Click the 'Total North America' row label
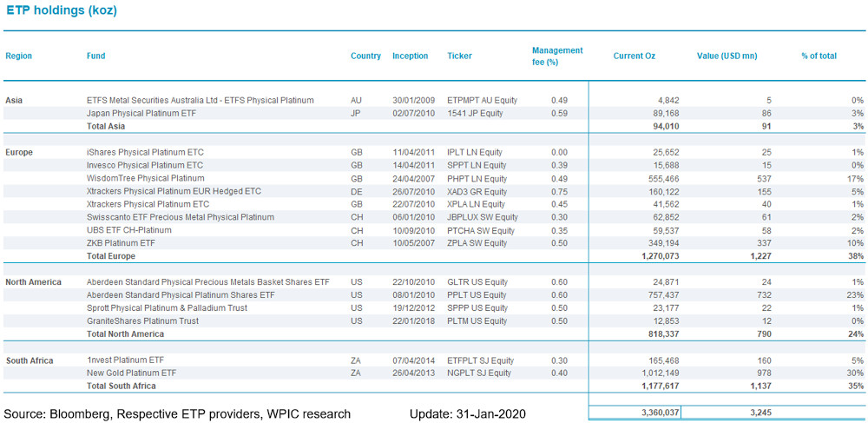868x423 pixels. (126, 334)
